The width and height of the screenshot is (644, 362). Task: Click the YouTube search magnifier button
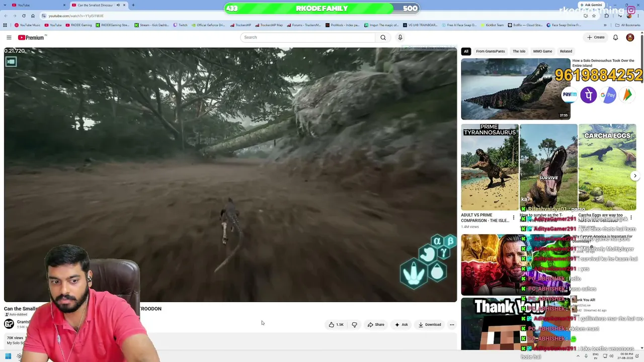point(383,37)
